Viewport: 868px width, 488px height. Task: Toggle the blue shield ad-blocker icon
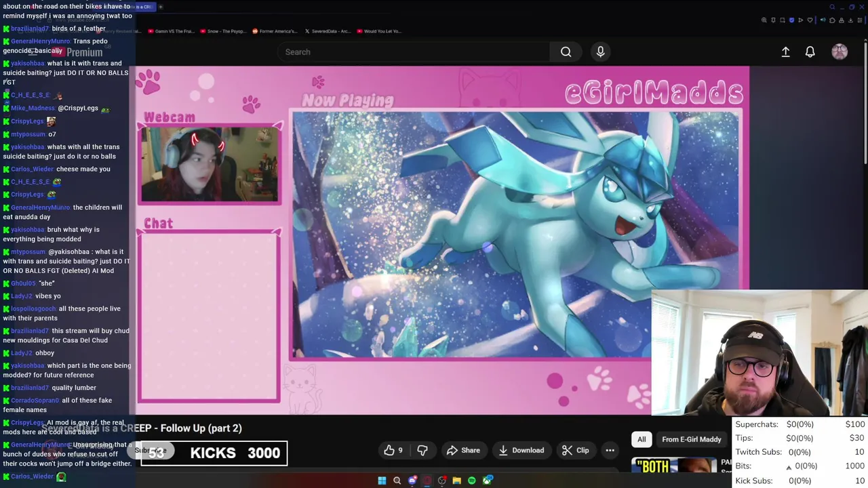coord(791,20)
